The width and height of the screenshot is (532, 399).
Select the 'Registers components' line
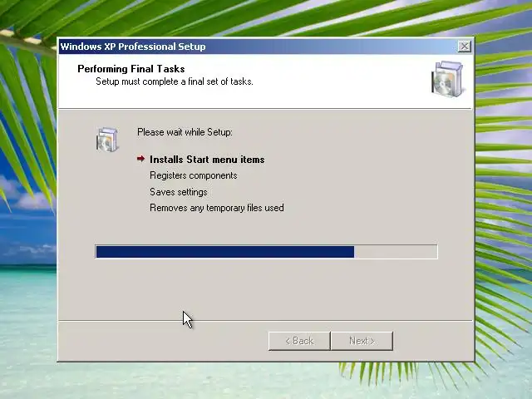click(194, 175)
